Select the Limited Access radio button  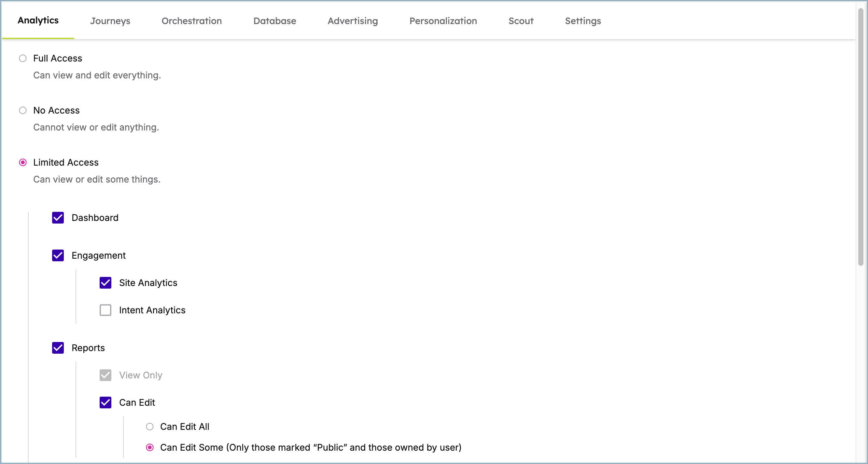coord(22,163)
